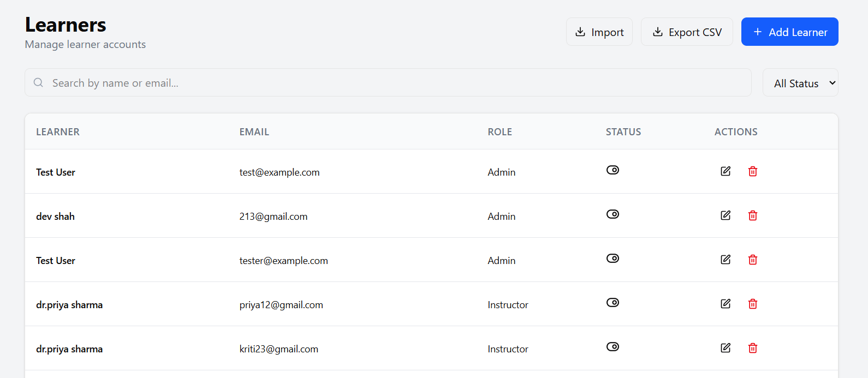Click the priya12@gmail.com email

pos(281,305)
